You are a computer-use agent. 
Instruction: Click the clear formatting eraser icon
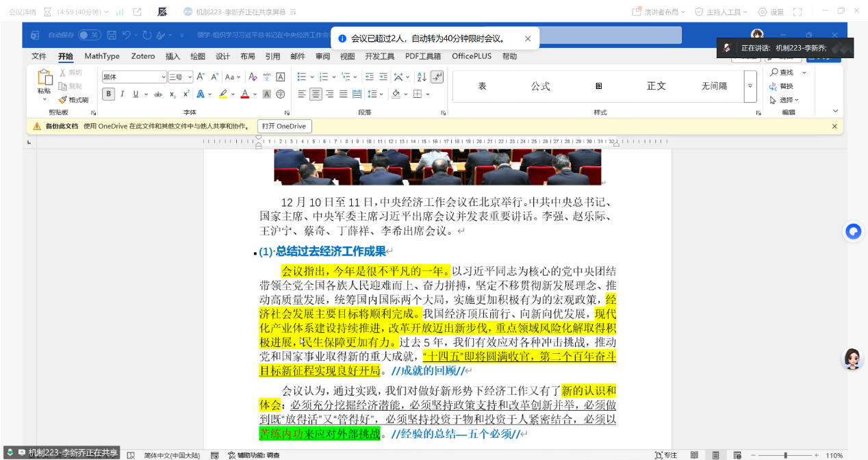(253, 77)
